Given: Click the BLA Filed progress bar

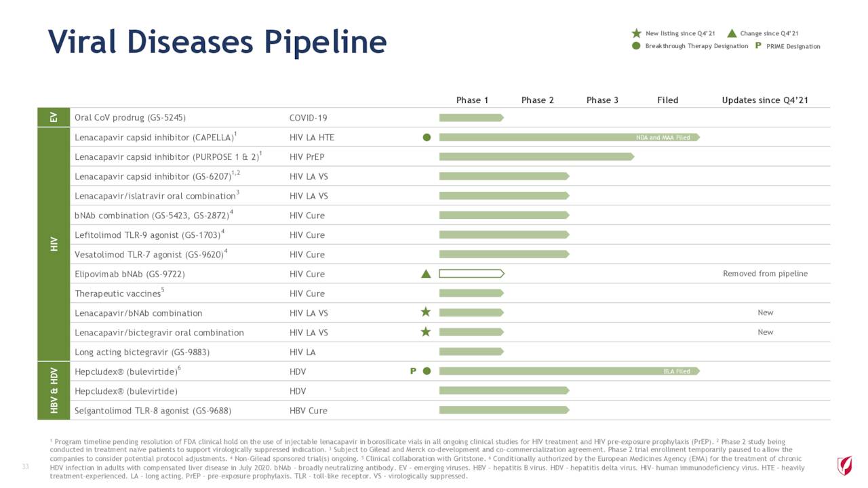Looking at the screenshot, I should [570, 371].
